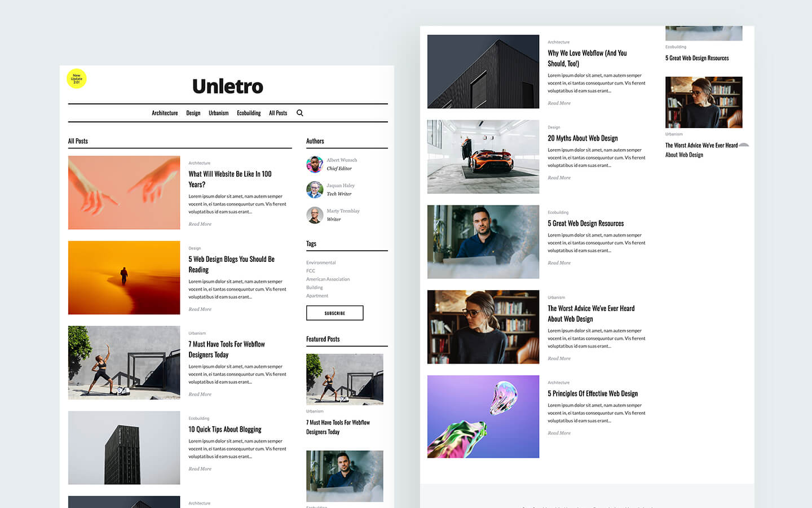Click the Unletro site logo
812x508 pixels.
point(227,86)
